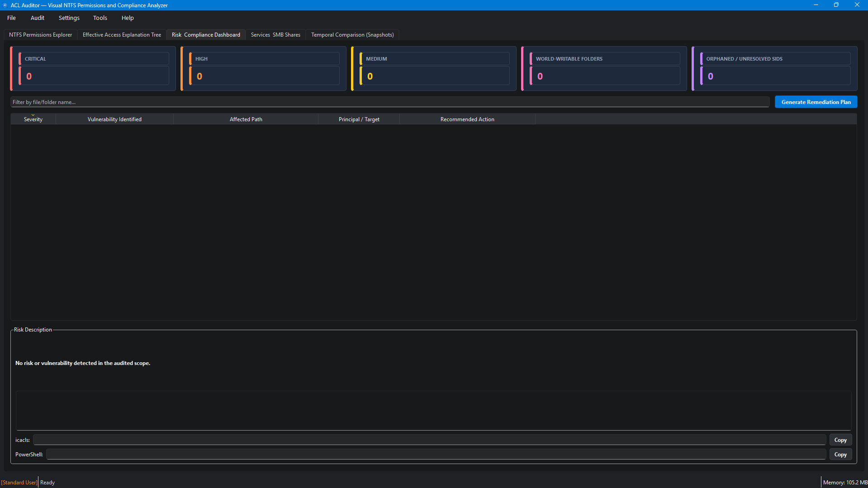Image resolution: width=868 pixels, height=488 pixels.
Task: Click the WORLD-WRITABLE FOLDERS card
Action: click(604, 69)
